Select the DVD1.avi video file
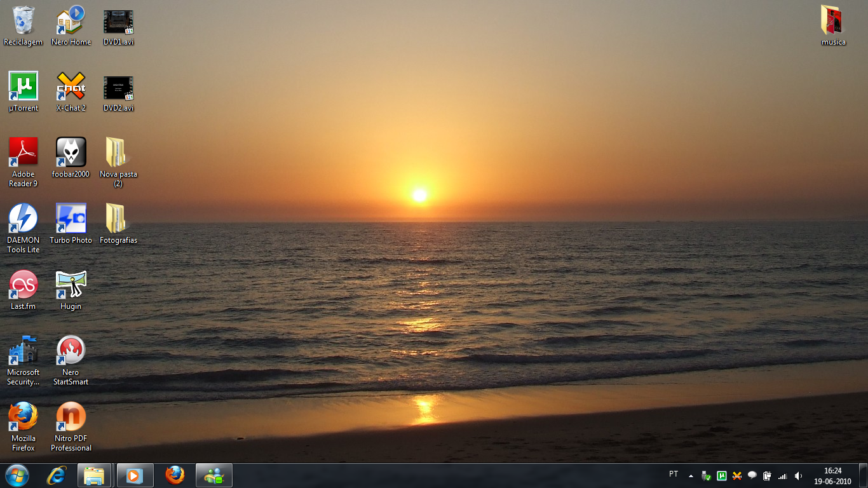The image size is (868, 488). (x=118, y=26)
